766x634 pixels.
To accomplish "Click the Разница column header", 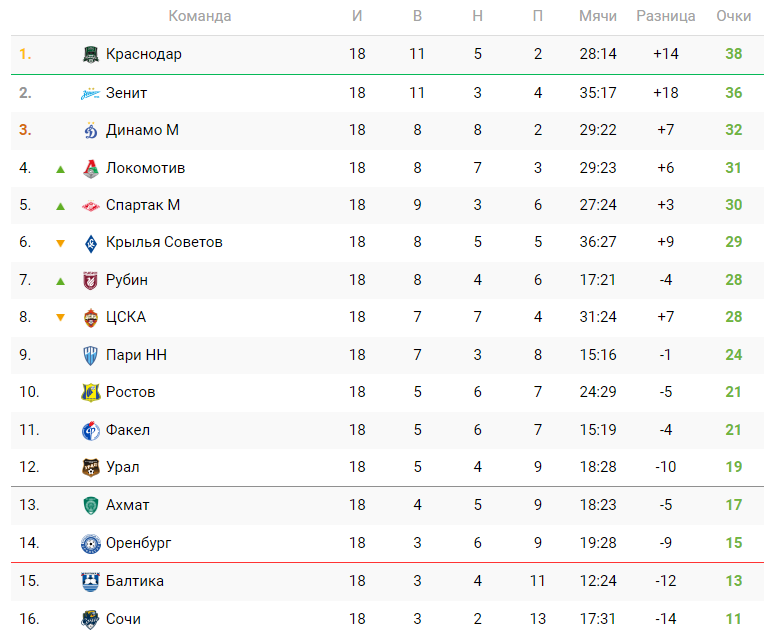I will click(666, 16).
